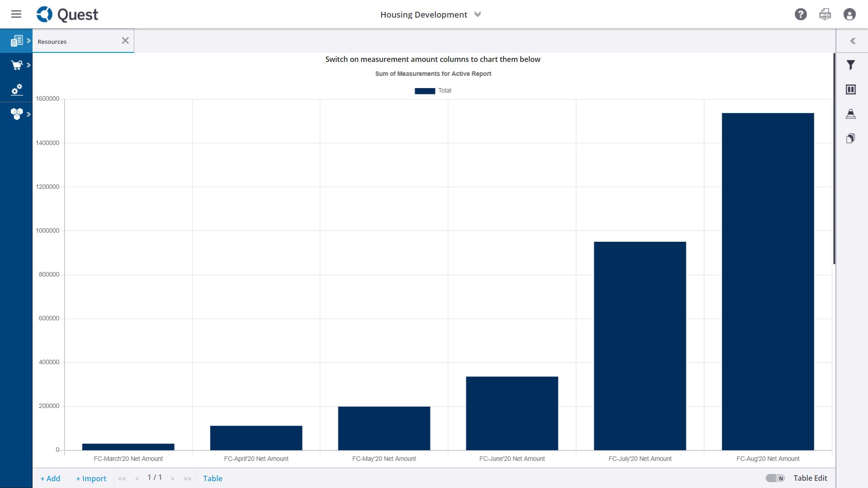868x488 pixels.
Task: Open the copy pages icon in right panel
Action: pos(851,138)
